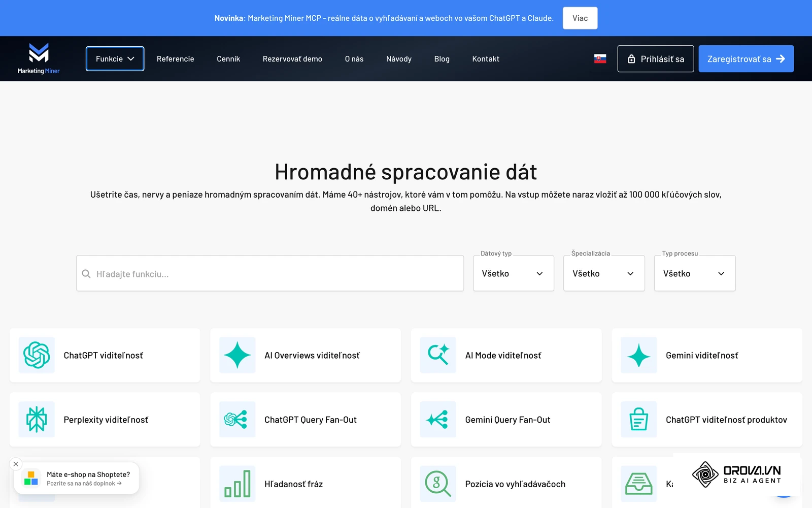Click the ChatGPT viditeľnosť icon
Image resolution: width=812 pixels, height=508 pixels.
pyautogui.click(x=37, y=355)
